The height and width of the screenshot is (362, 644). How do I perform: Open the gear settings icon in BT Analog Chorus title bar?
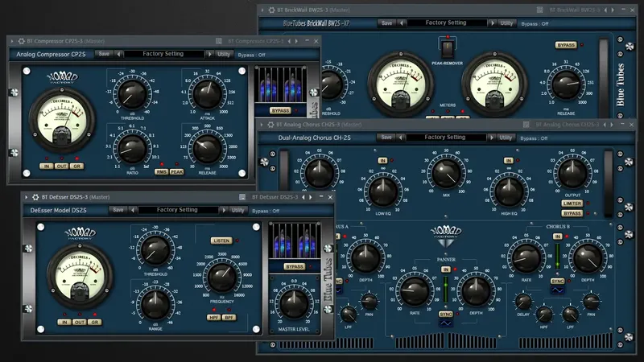coord(270,125)
